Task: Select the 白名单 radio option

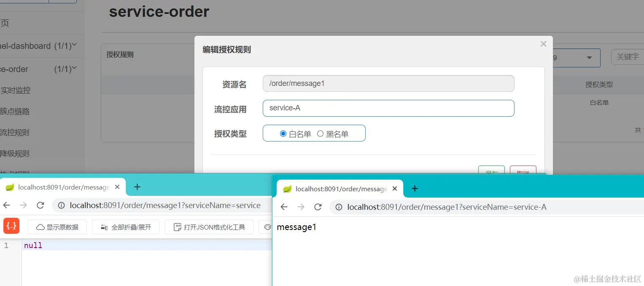Action: (x=283, y=134)
